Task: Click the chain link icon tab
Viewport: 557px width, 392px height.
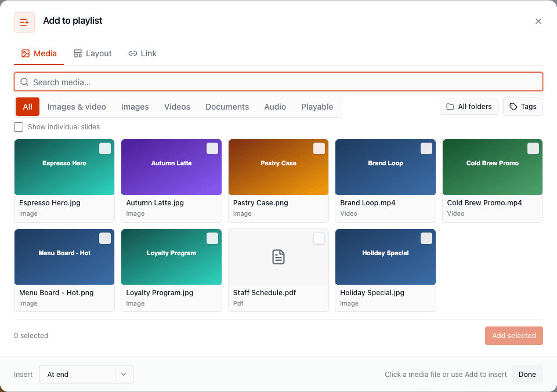Action: [x=132, y=53]
